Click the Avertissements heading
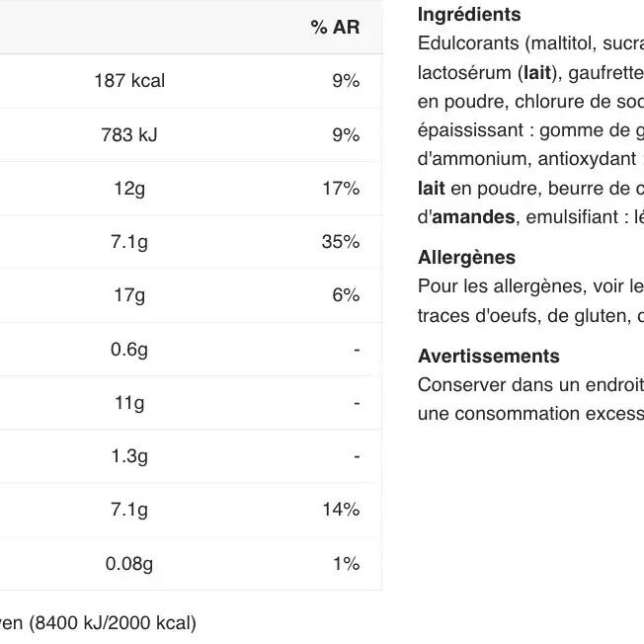The height and width of the screenshot is (644, 644). pyautogui.click(x=488, y=357)
